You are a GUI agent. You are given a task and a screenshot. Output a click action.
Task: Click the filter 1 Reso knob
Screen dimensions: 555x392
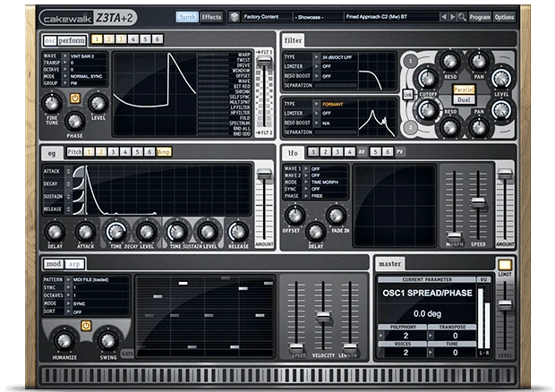point(450,61)
